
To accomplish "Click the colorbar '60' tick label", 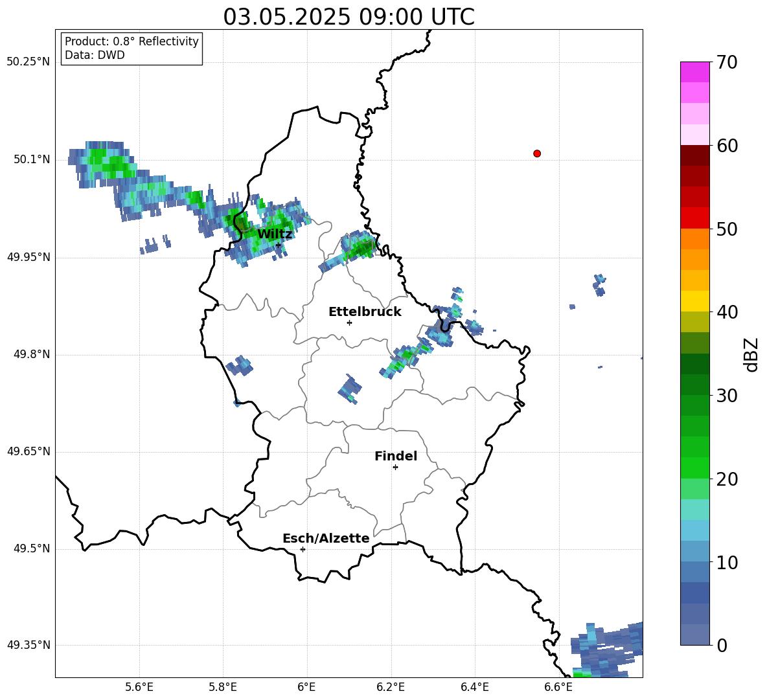I will point(727,146).
